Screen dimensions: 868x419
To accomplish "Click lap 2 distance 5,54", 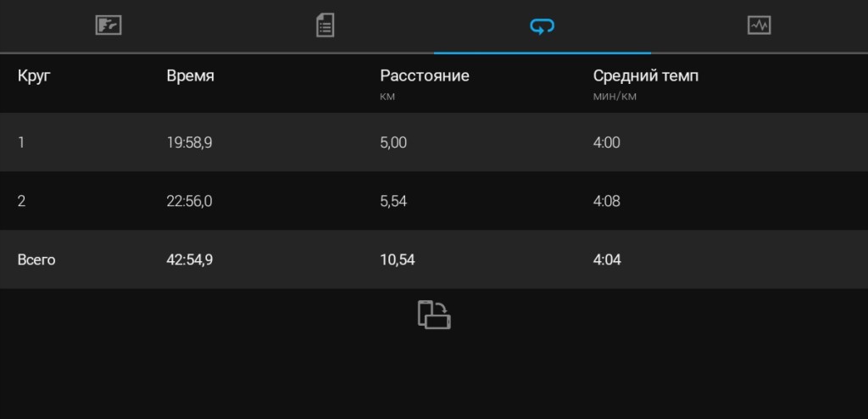I will pyautogui.click(x=393, y=201).
